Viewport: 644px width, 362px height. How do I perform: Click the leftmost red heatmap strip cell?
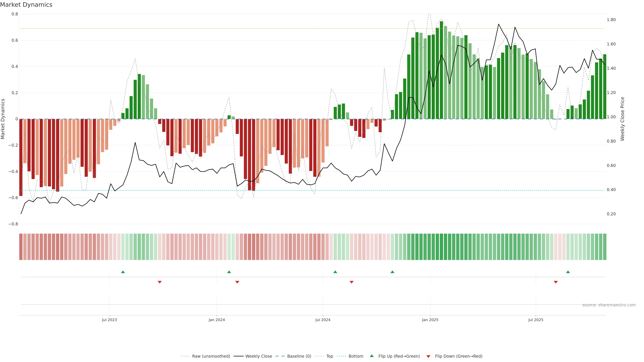(21, 247)
